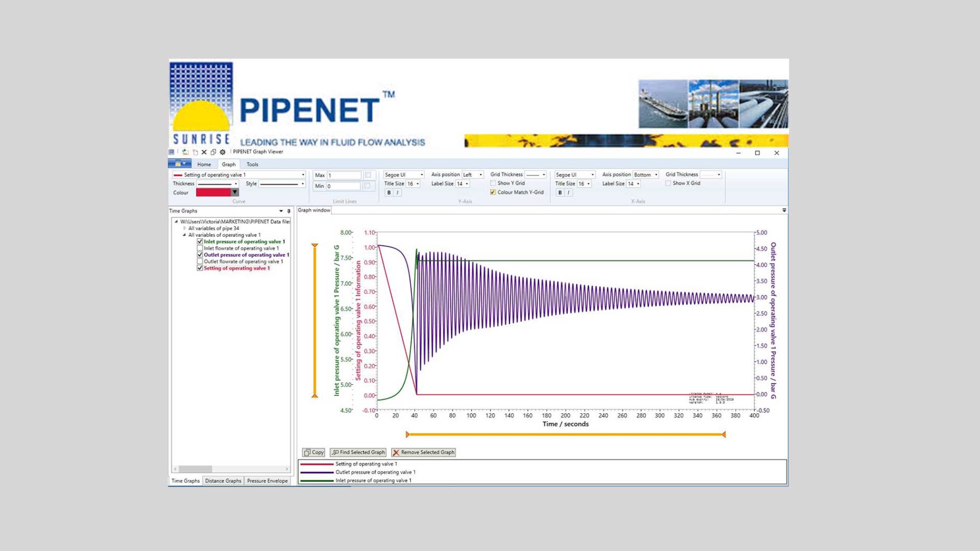Toggle bold for Y-Axis title font

tap(389, 193)
